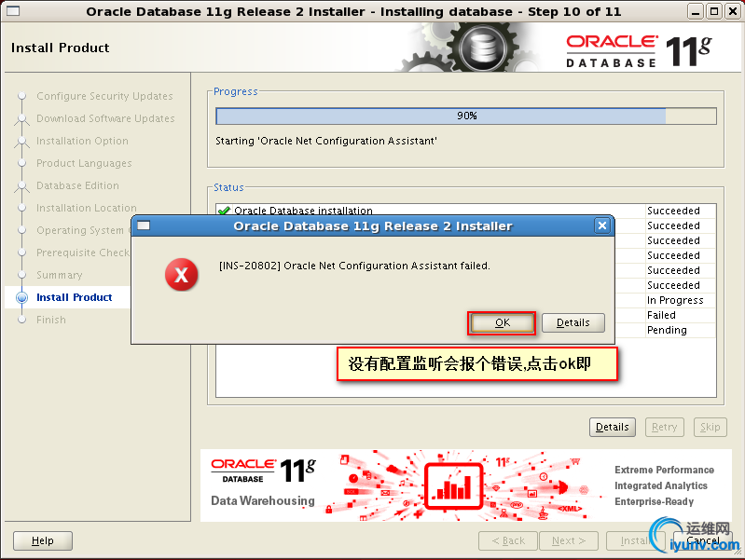
Task: Click the Next navigation button
Action: tap(568, 540)
